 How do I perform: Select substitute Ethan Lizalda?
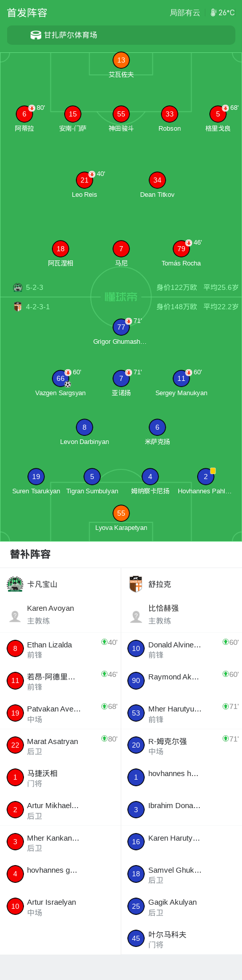(x=61, y=649)
